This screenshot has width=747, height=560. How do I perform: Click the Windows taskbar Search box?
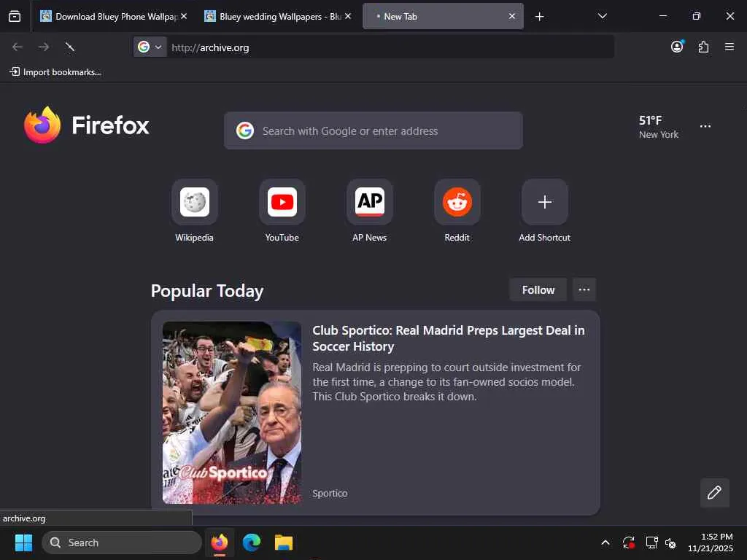[122, 542]
